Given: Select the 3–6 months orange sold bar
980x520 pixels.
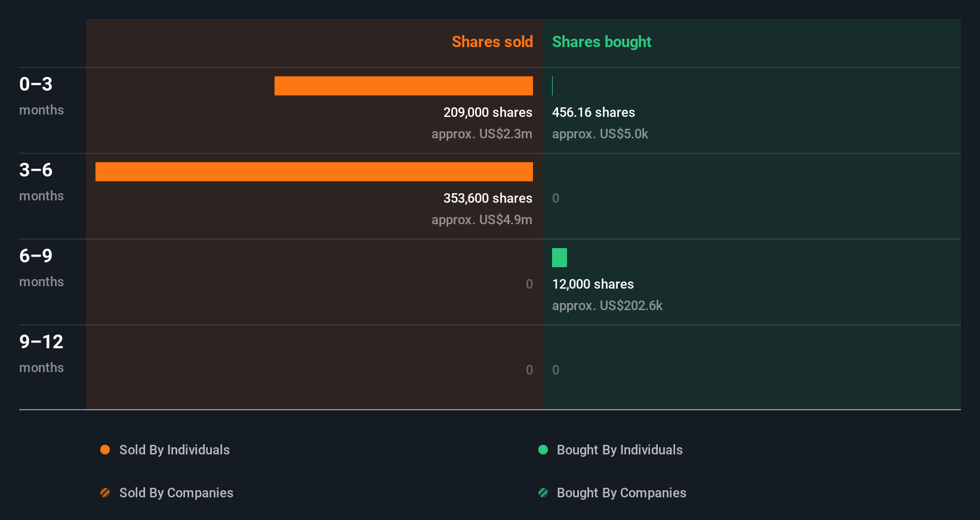Looking at the screenshot, I should tap(314, 172).
